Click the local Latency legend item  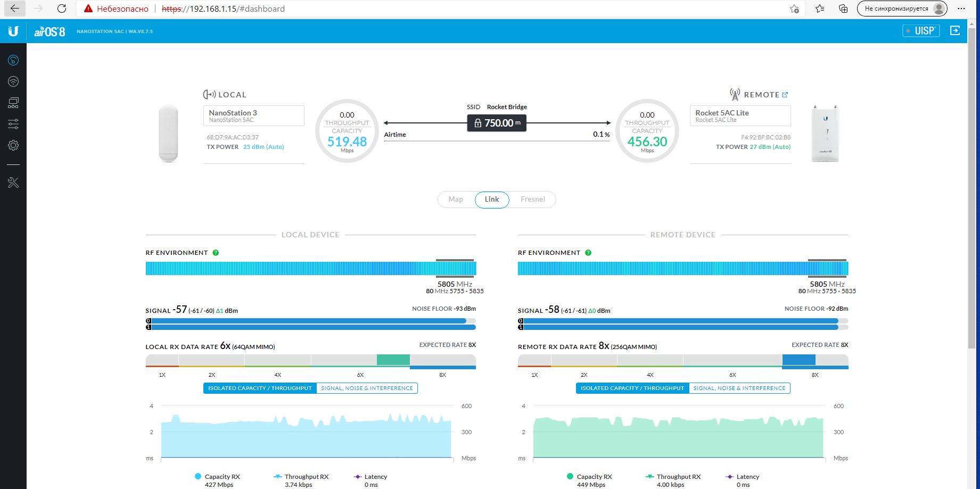(370, 480)
